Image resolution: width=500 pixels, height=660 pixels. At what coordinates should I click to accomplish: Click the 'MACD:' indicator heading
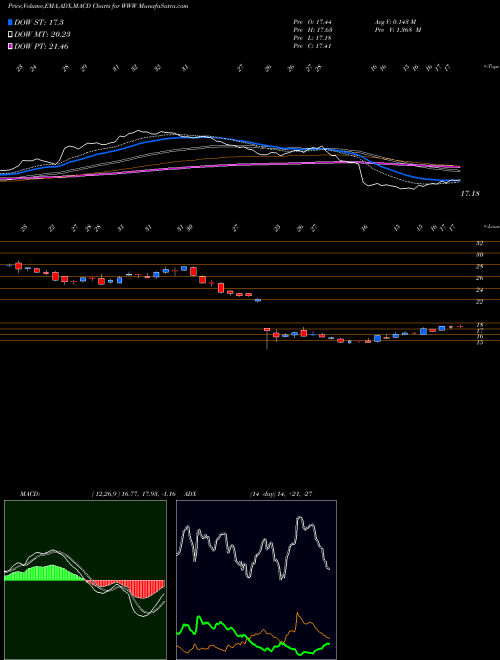tap(29, 494)
